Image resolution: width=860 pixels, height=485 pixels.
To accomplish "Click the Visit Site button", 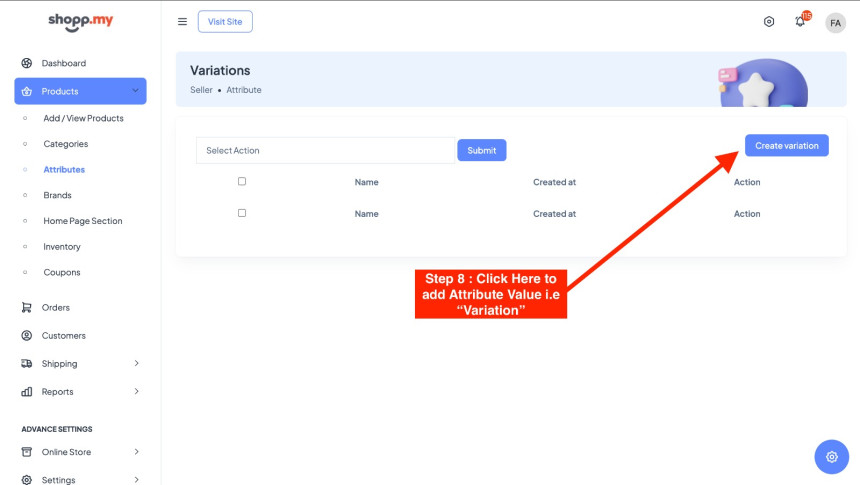I will point(225,22).
